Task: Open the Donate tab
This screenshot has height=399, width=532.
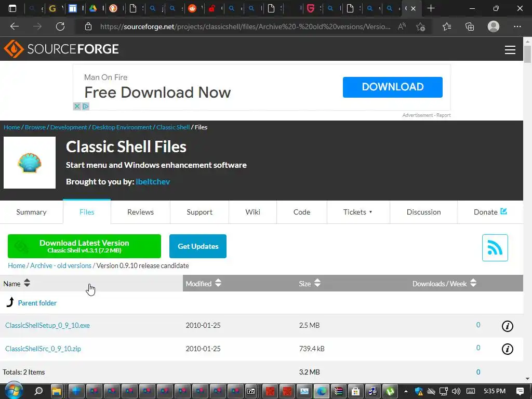Action: tap(490, 212)
